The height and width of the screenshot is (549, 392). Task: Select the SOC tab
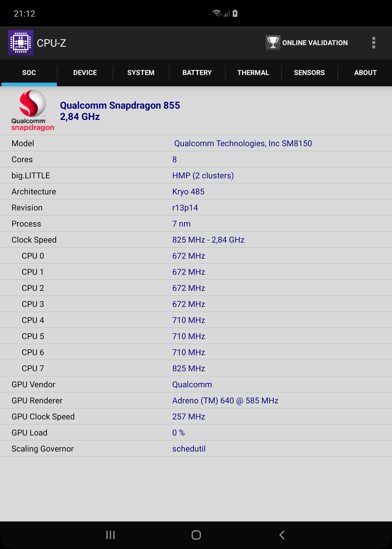pyautogui.click(x=29, y=73)
